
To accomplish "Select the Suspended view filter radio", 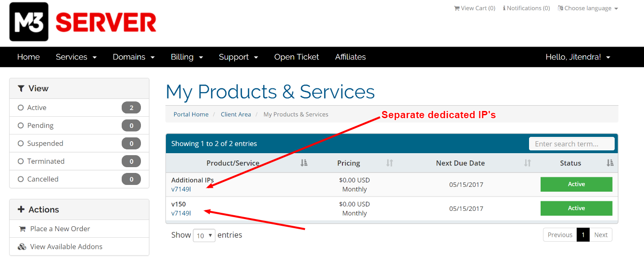I will coord(21,143).
